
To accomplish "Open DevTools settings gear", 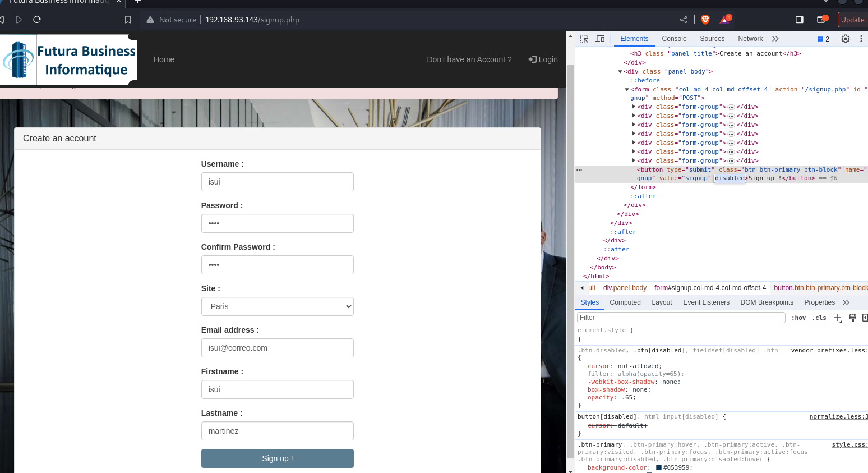I will (x=845, y=39).
